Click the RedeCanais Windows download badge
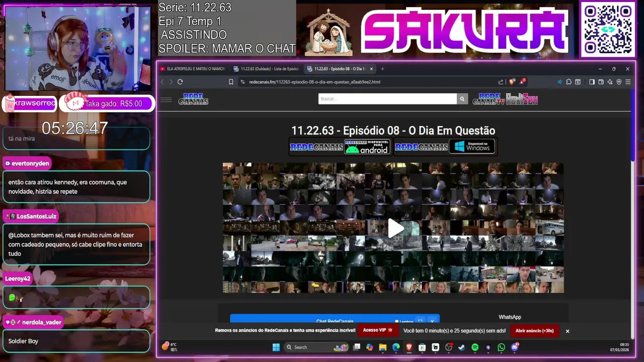 click(445, 147)
